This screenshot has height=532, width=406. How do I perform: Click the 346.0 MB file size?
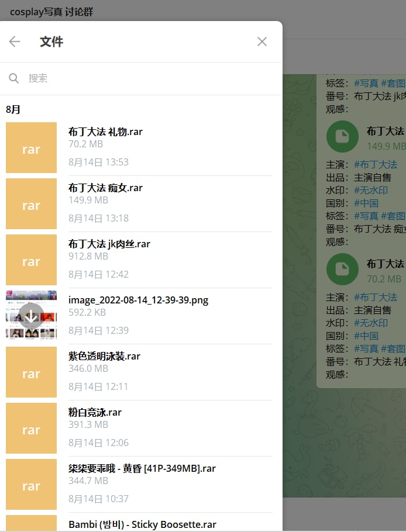[x=88, y=368]
